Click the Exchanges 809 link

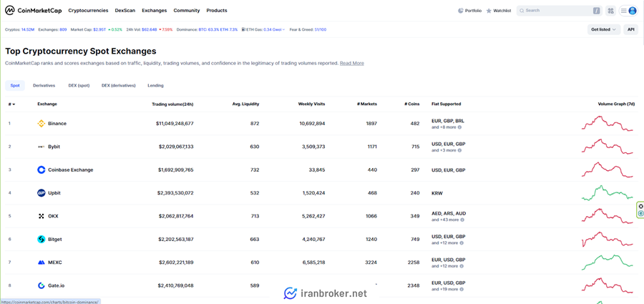pyautogui.click(x=52, y=29)
